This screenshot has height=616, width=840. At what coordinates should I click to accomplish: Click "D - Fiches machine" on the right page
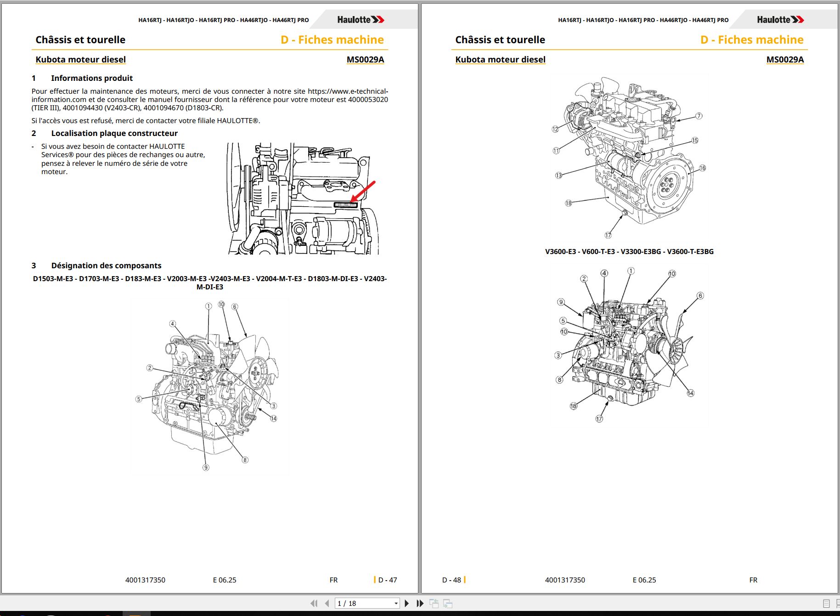752,40
